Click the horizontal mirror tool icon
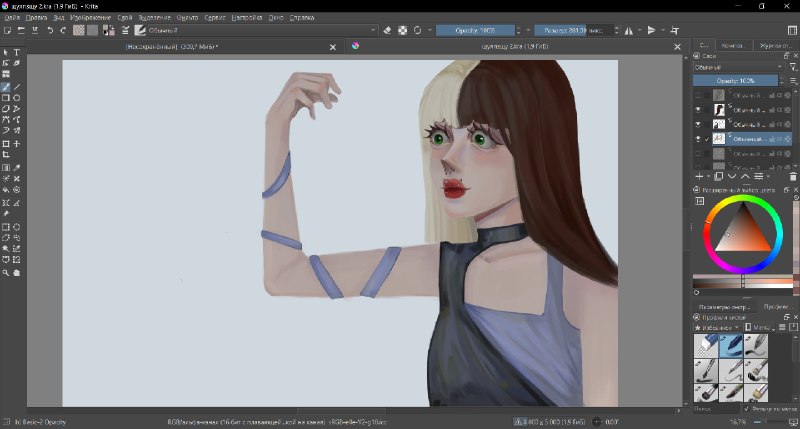Image resolution: width=800 pixels, height=429 pixels. [629, 31]
